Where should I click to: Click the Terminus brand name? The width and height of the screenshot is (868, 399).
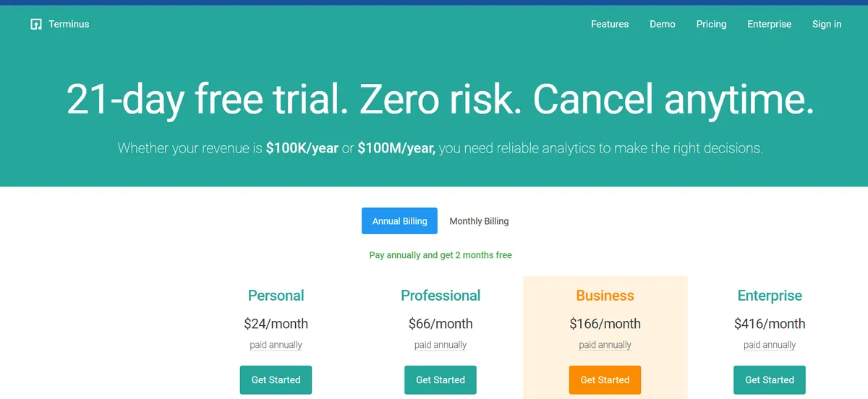tap(69, 25)
